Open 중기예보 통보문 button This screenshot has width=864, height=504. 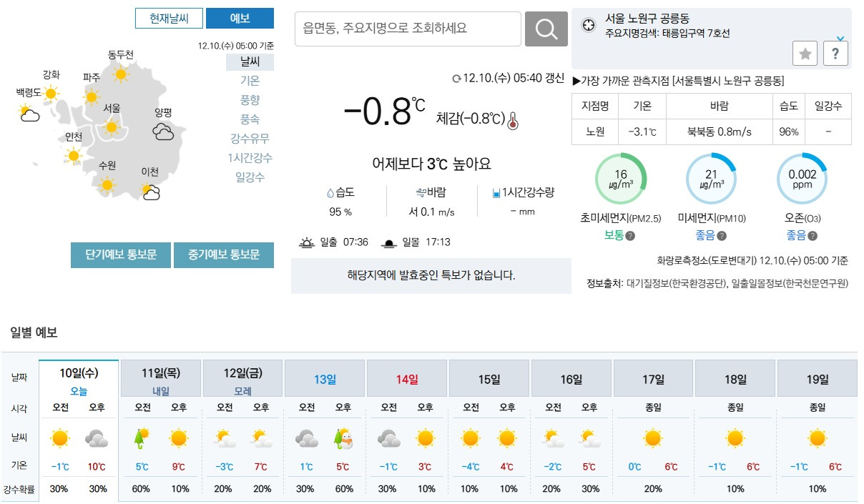tap(224, 255)
